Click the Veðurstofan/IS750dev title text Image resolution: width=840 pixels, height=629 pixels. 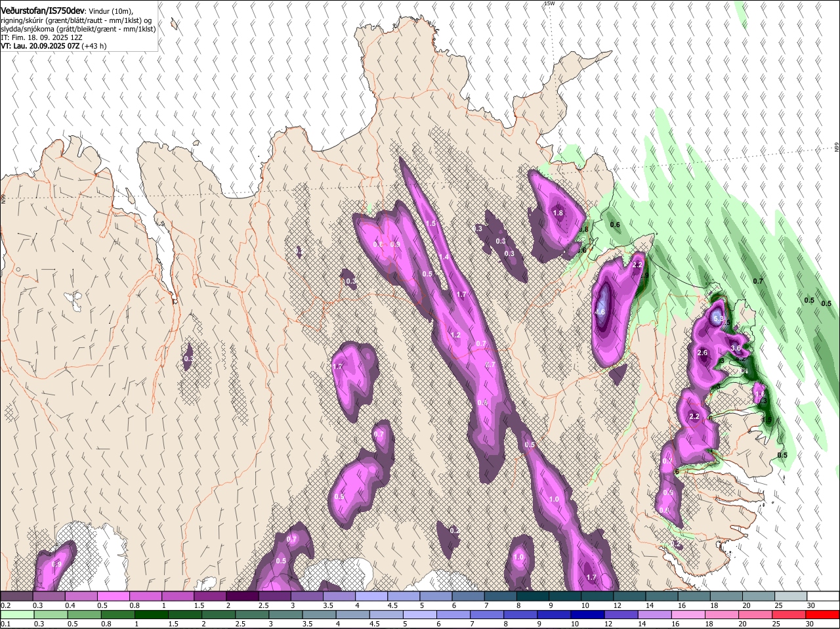(x=43, y=11)
